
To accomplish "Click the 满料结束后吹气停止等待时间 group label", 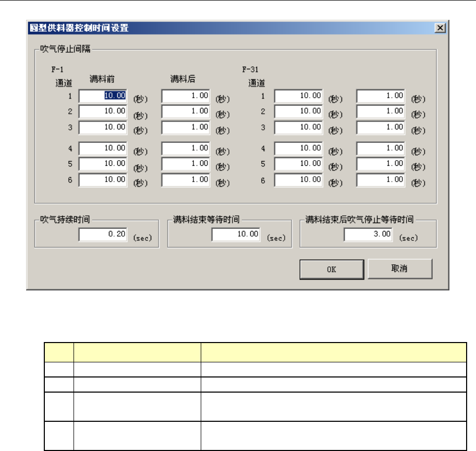I will [359, 220].
